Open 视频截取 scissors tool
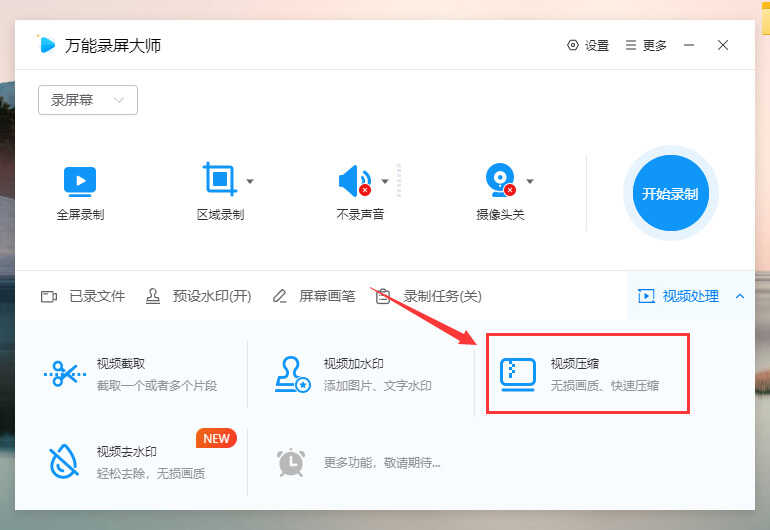770x530 pixels. [x=64, y=374]
